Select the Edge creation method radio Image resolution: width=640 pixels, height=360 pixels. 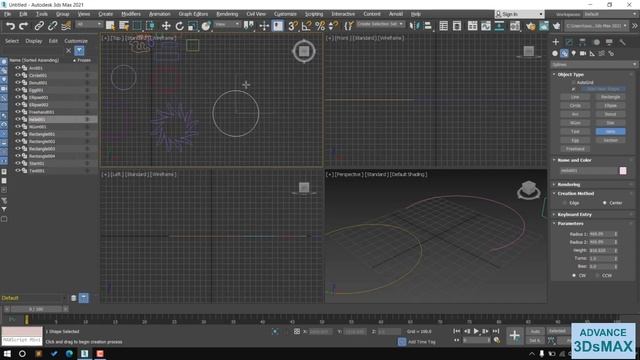565,203
